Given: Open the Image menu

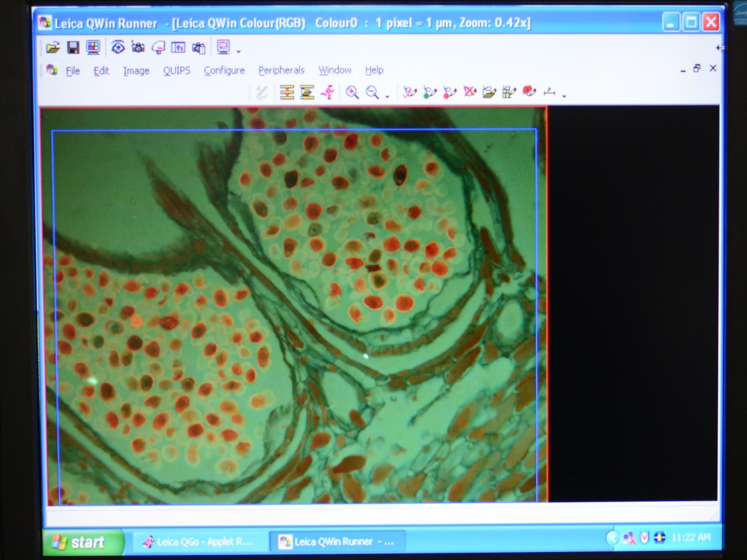Looking at the screenshot, I should pyautogui.click(x=136, y=71).
